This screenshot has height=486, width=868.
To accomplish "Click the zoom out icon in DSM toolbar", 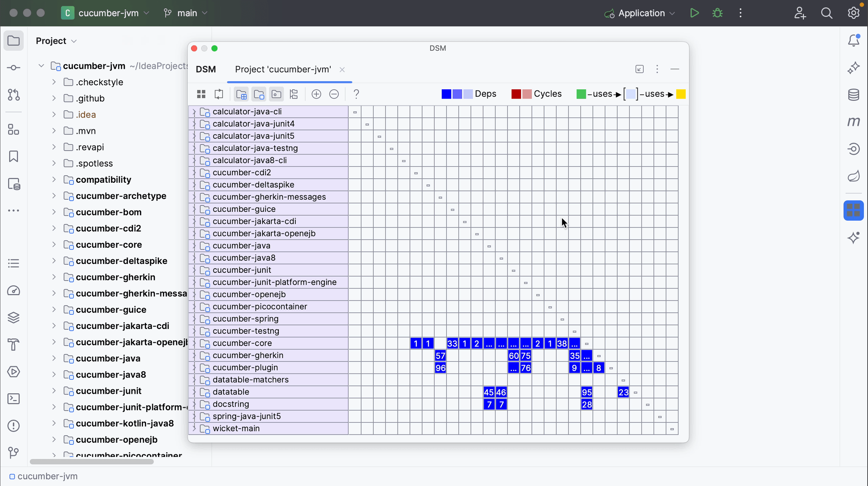I will tap(333, 94).
